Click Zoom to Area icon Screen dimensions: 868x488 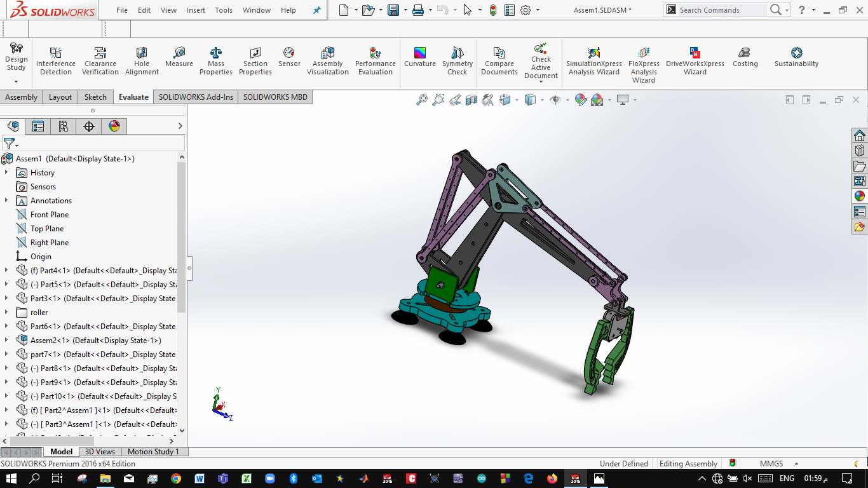coord(438,100)
